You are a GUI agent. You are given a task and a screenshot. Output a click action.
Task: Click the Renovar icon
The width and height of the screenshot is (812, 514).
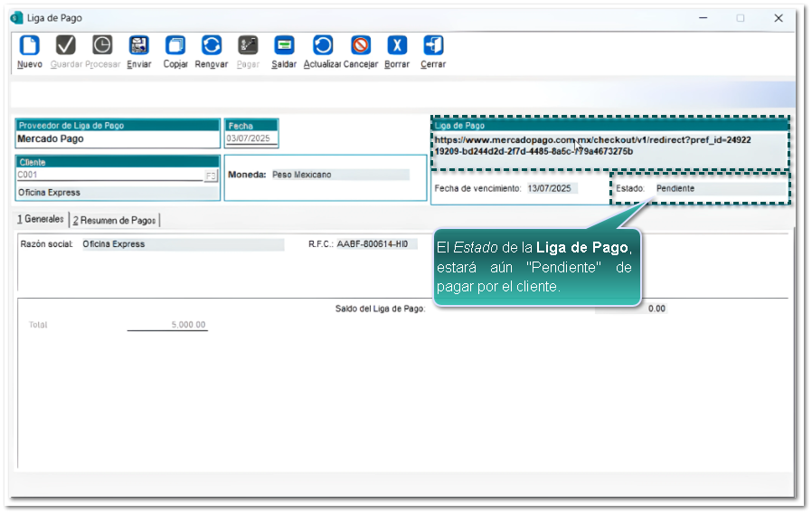pos(212,46)
